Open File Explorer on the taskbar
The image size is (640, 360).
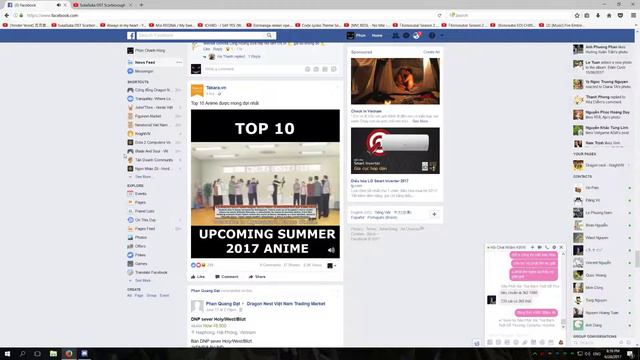click(x=53, y=353)
